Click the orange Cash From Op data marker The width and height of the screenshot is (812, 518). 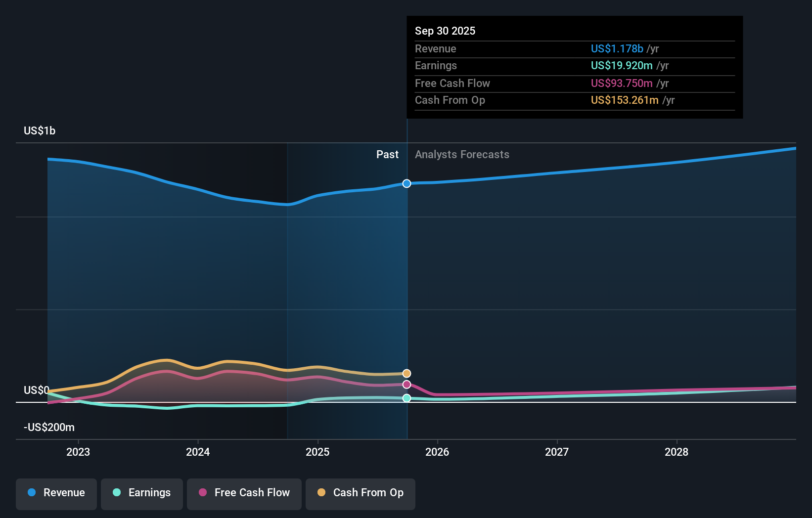406,373
